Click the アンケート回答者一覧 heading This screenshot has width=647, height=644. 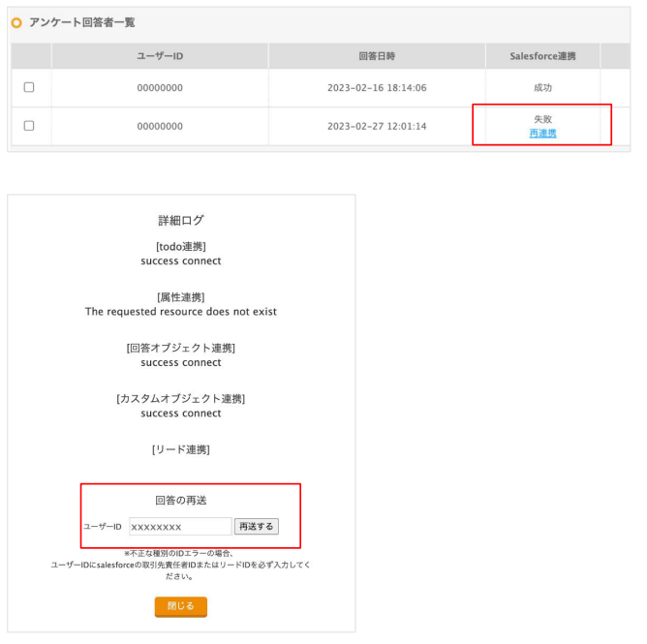tap(82, 22)
